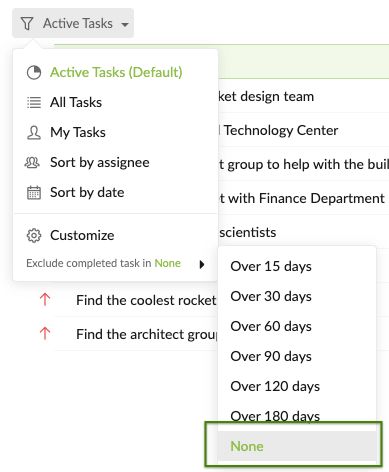This screenshot has width=389, height=472.
Task: Select Over 15 days option
Action: pyautogui.click(x=271, y=266)
